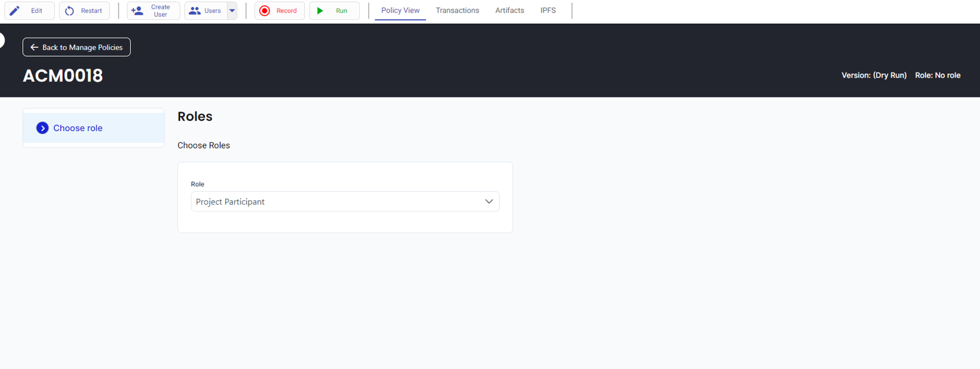Click the Edit pencil icon

point(15,11)
